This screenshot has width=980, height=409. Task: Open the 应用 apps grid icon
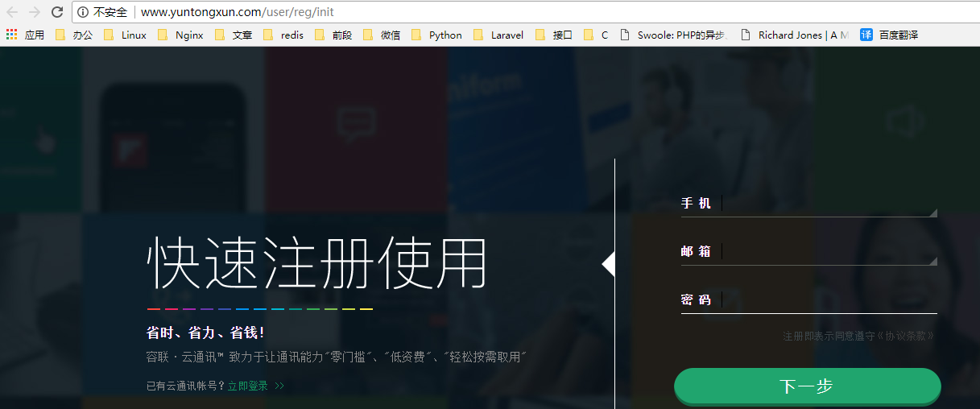tap(11, 35)
